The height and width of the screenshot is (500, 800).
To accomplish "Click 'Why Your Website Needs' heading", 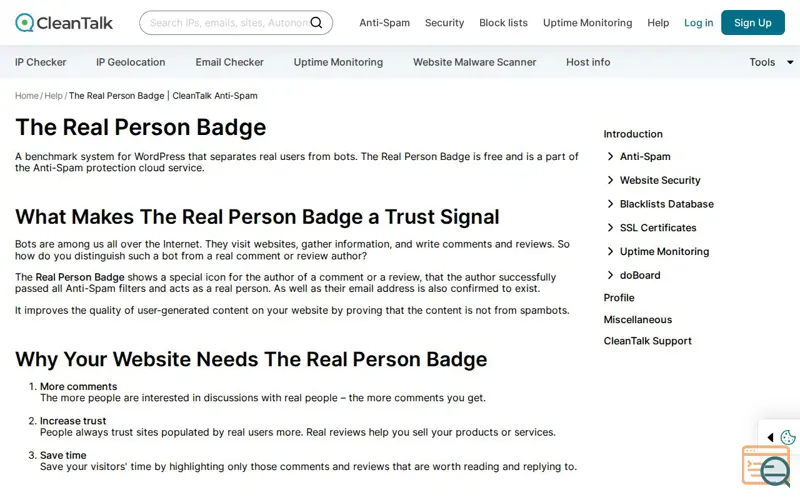I will click(251, 359).
